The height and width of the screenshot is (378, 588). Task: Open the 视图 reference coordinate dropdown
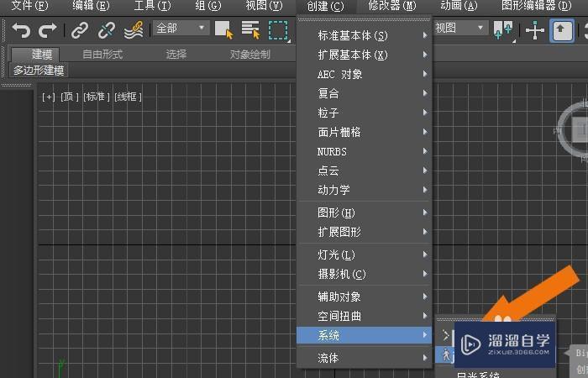tap(460, 28)
